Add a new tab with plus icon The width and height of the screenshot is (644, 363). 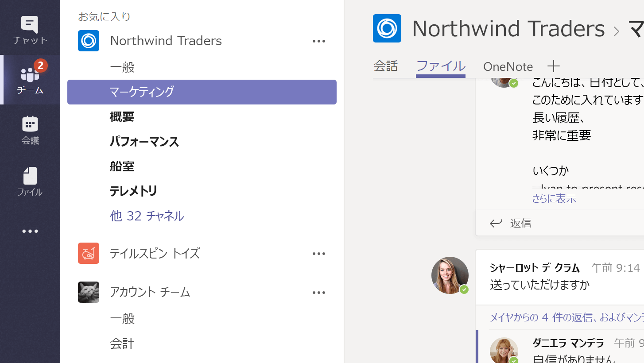tap(554, 66)
